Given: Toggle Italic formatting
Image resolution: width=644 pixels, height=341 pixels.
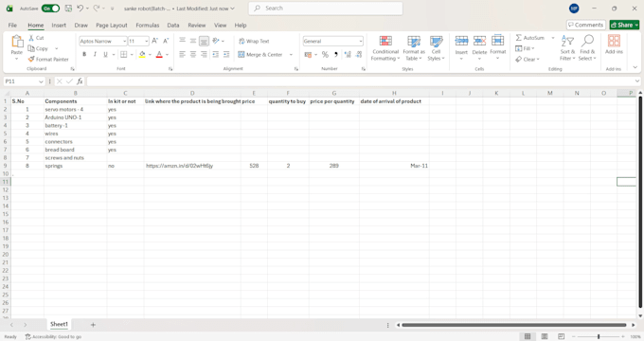Looking at the screenshot, I should click(x=95, y=54).
